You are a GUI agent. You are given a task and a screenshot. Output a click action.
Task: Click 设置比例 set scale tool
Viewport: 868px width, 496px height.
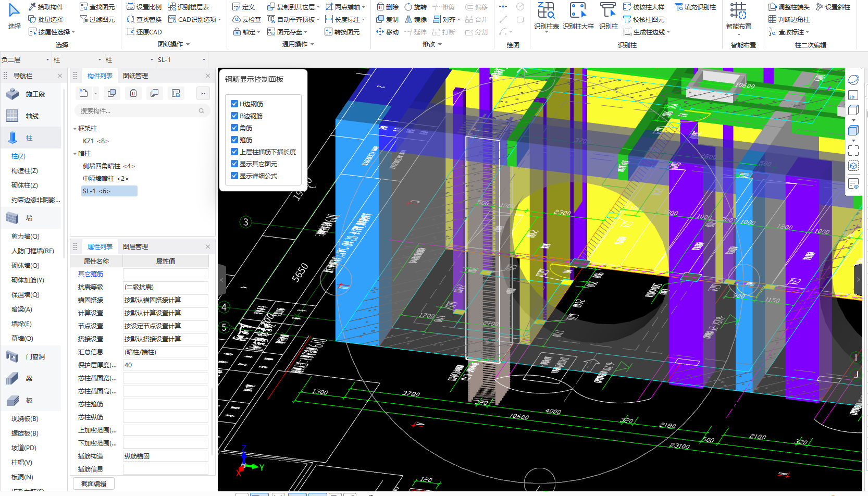tap(144, 7)
